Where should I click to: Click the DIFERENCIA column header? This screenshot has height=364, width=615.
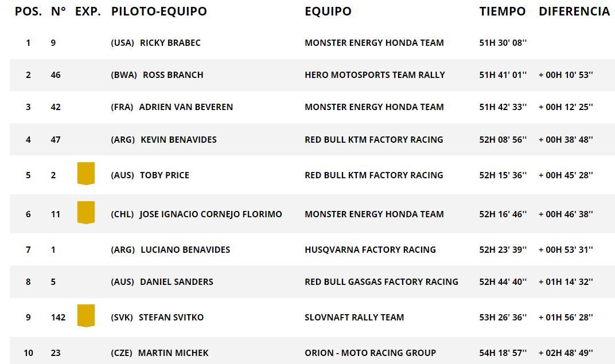pyautogui.click(x=574, y=11)
